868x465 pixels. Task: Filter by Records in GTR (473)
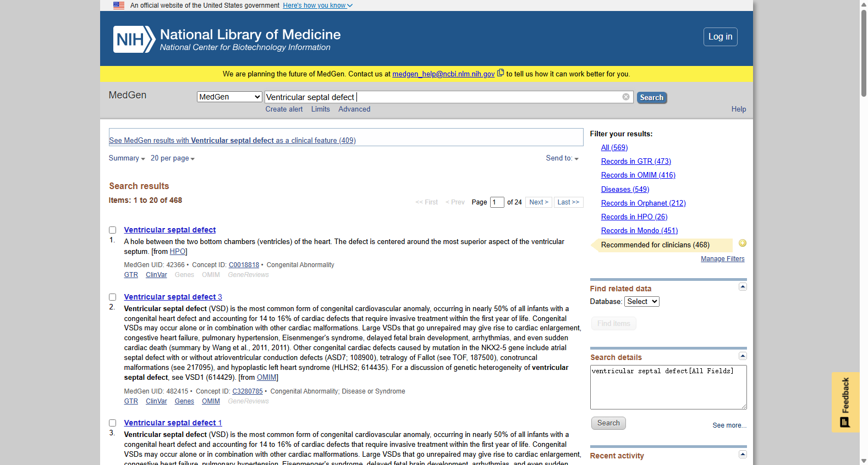tap(636, 162)
